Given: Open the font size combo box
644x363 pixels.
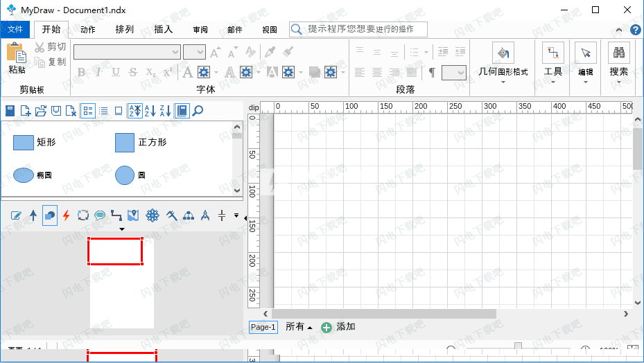Looking at the screenshot, I should (x=194, y=52).
